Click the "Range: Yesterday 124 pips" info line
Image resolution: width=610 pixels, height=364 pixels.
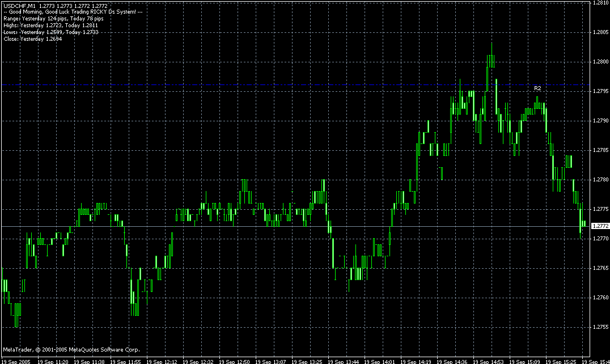click(54, 19)
